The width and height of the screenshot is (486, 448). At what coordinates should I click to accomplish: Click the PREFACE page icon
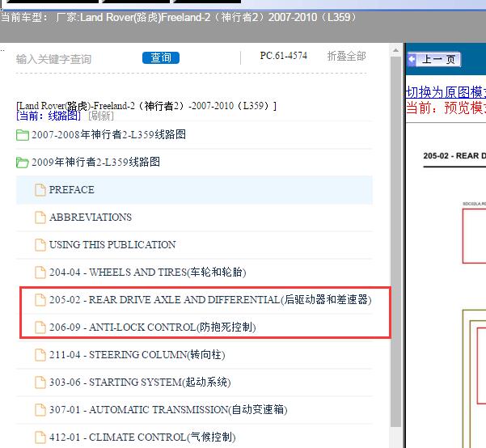pos(40,190)
